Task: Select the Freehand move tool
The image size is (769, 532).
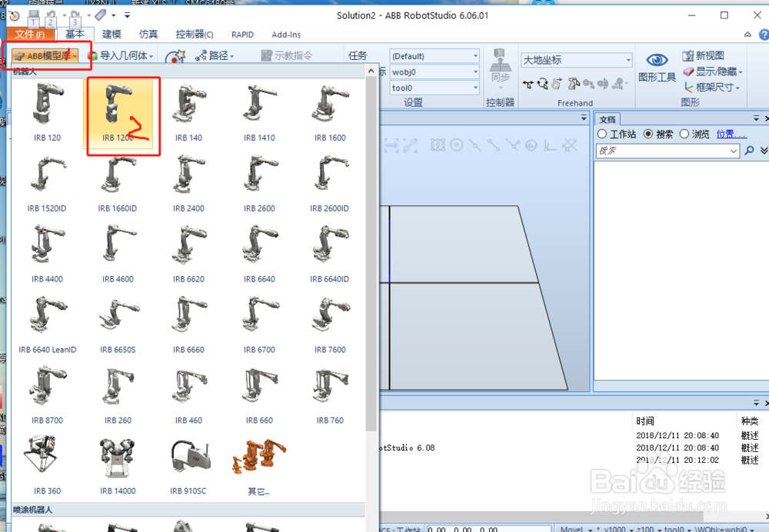Action: point(528,84)
